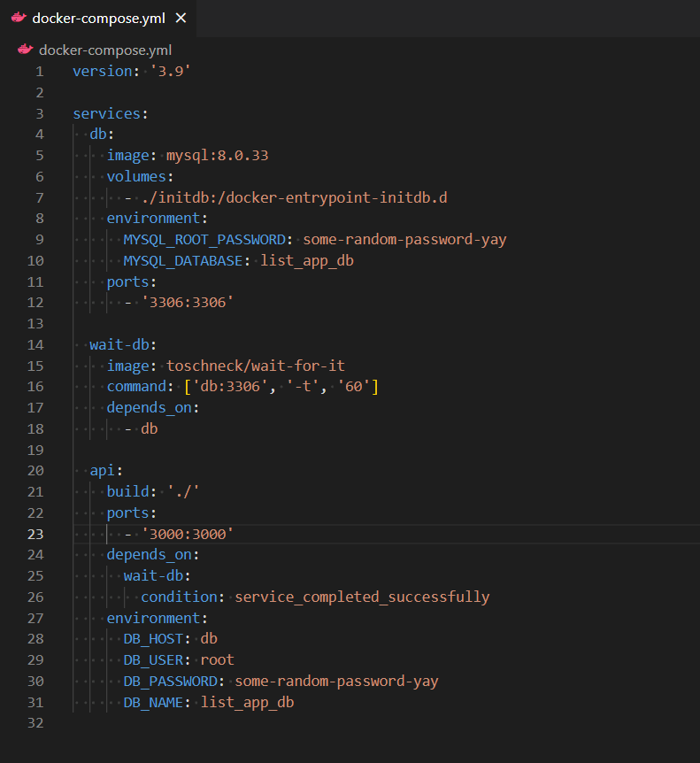This screenshot has width=700, height=763.
Task: Click the 'command' key on line 16
Action: [137, 387]
